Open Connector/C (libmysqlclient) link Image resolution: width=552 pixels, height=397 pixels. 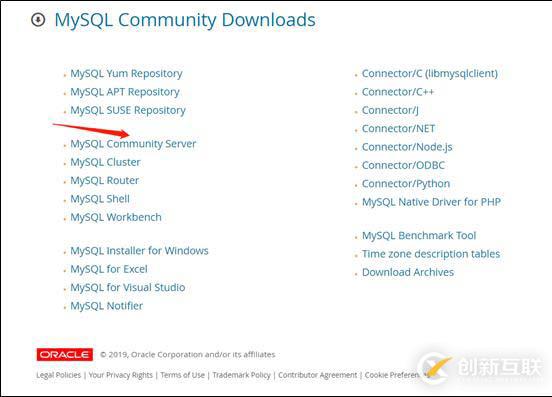430,74
